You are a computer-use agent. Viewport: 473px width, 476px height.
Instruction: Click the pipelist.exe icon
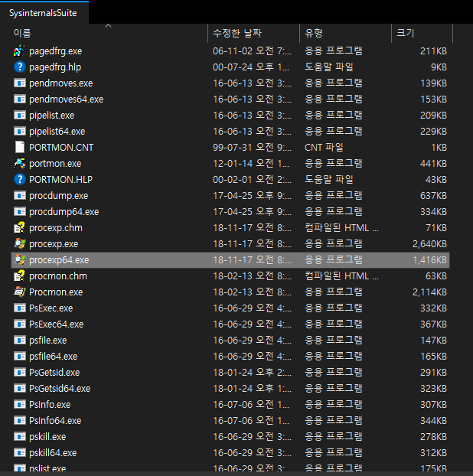tap(20, 115)
